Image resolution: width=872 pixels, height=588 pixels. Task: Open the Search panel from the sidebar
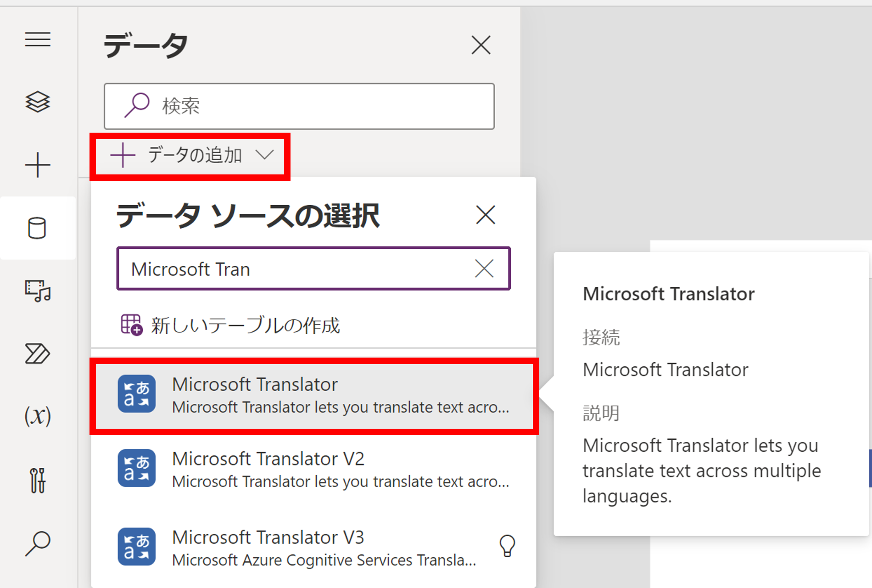(x=38, y=543)
